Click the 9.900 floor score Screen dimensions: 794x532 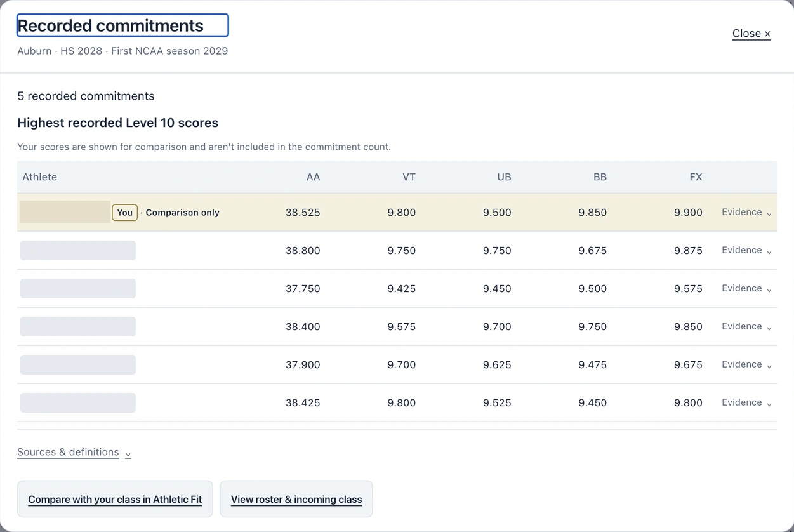pyautogui.click(x=688, y=213)
